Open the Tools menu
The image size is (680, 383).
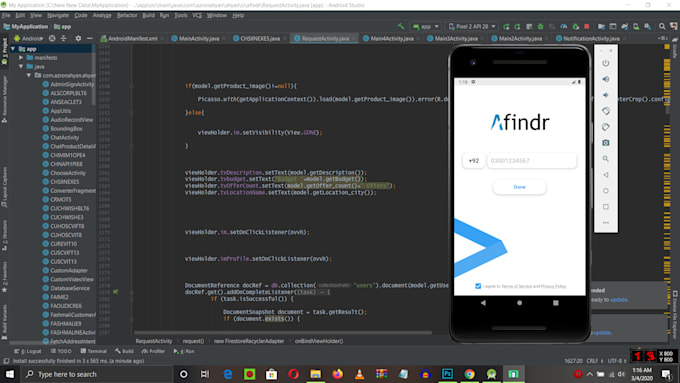181,15
